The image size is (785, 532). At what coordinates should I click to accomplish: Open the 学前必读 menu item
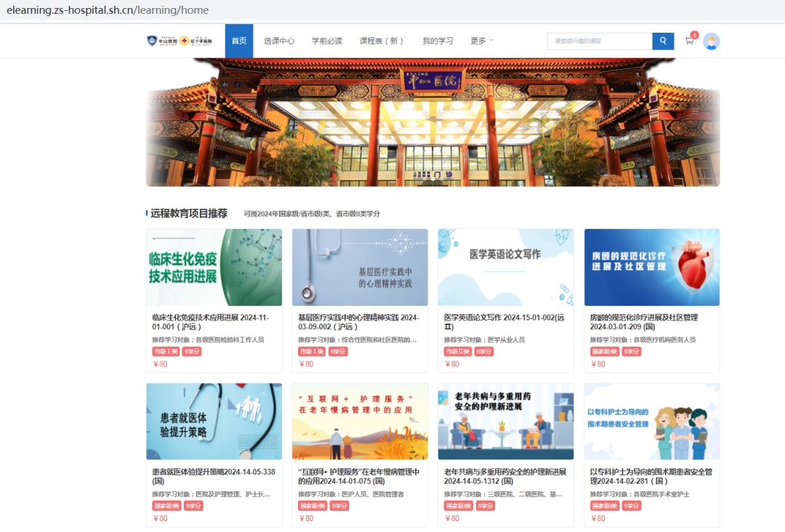(x=327, y=41)
